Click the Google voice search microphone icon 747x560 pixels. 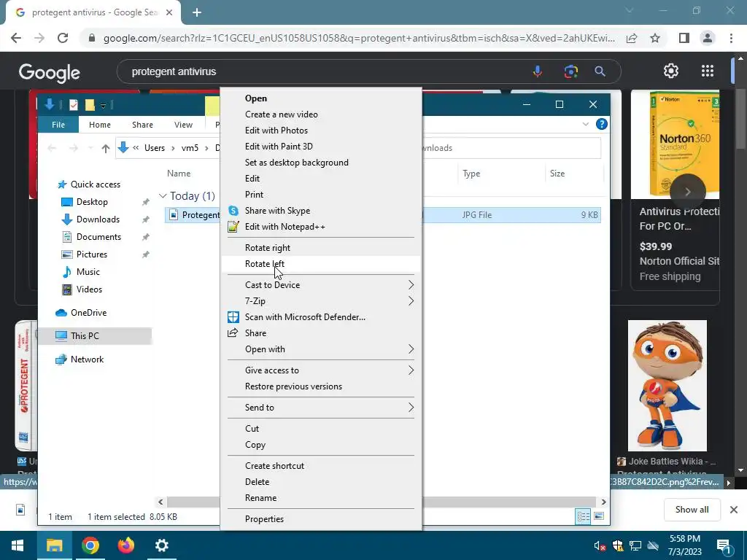(538, 71)
